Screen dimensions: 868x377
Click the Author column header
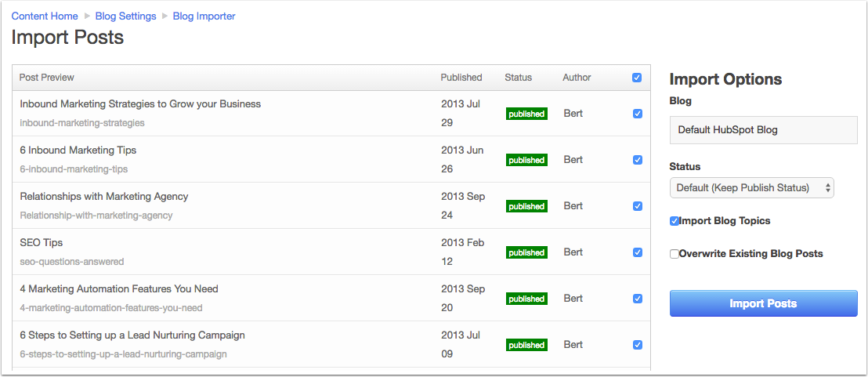pos(577,78)
